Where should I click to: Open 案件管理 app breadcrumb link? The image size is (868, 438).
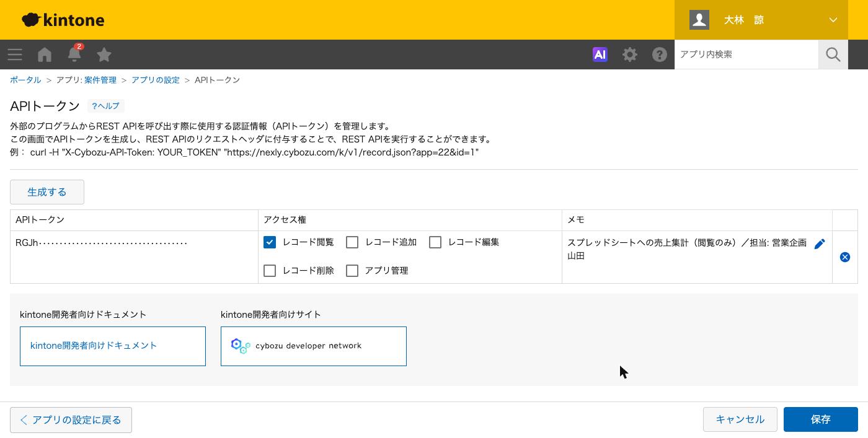click(x=100, y=80)
